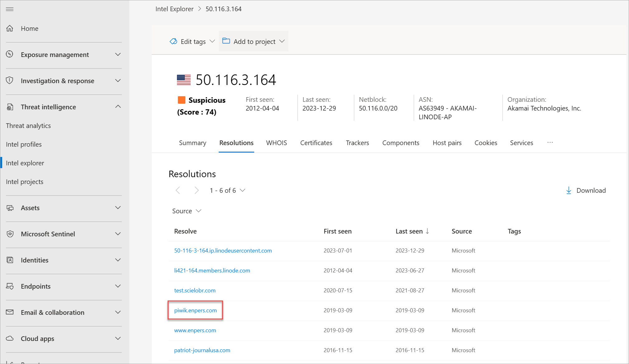Click the Identities icon in sidebar
This screenshot has height=364, width=629.
(10, 260)
